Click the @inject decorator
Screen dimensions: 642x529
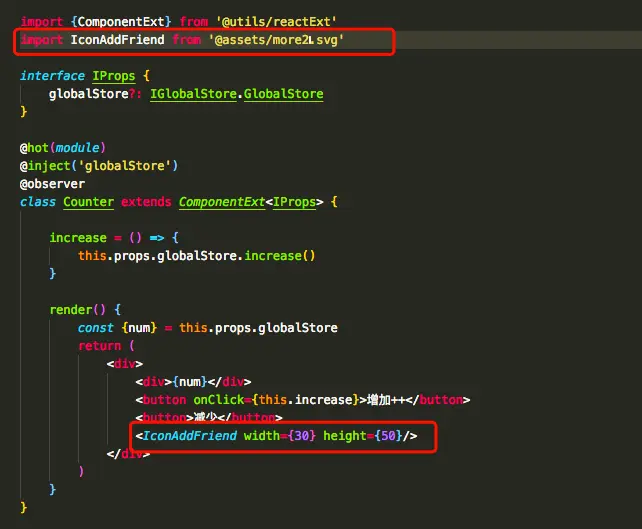[45, 166]
